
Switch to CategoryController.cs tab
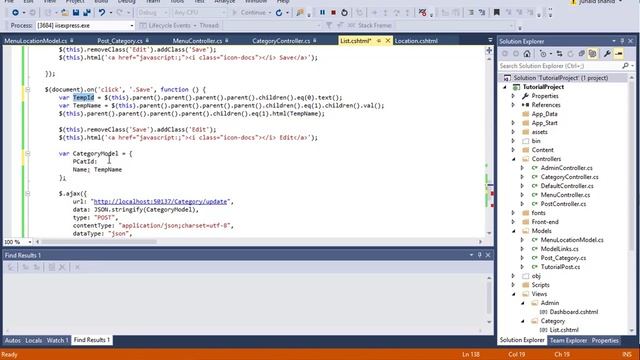point(281,40)
